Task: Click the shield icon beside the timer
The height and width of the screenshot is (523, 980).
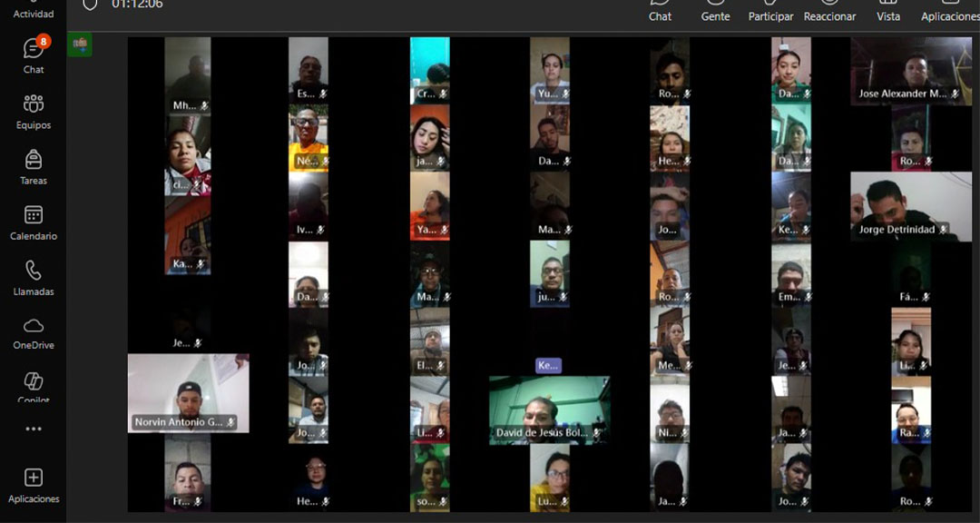Action: 89,5
